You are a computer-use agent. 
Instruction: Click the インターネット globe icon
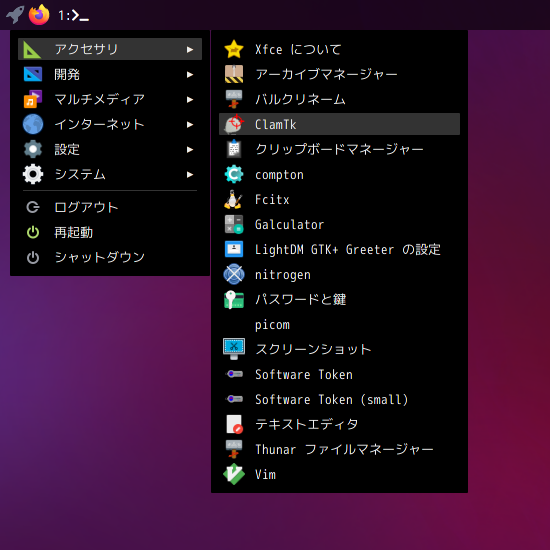(33, 124)
